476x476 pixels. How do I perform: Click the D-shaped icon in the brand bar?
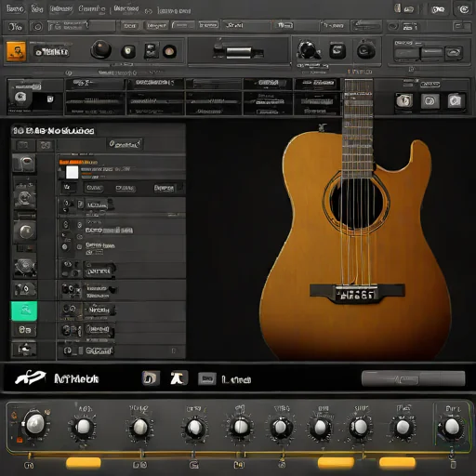[151, 378]
